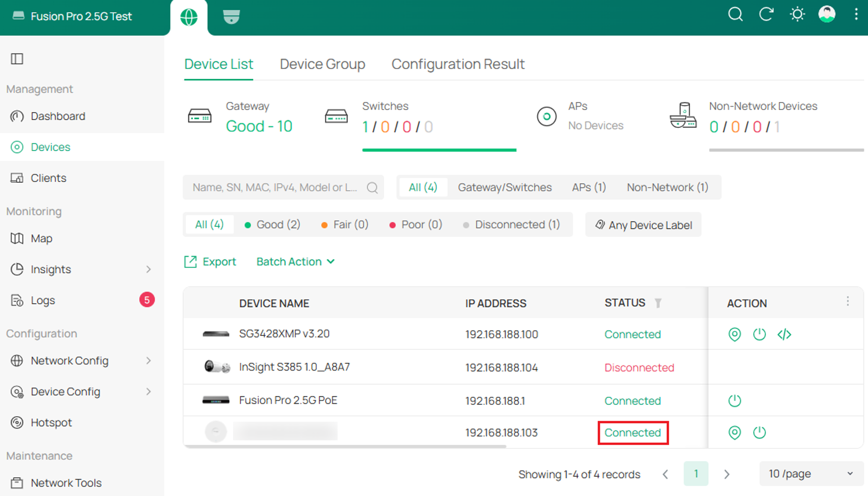Toggle the light/dark theme sun icon
Screen dimensions: 868x496
(797, 14)
